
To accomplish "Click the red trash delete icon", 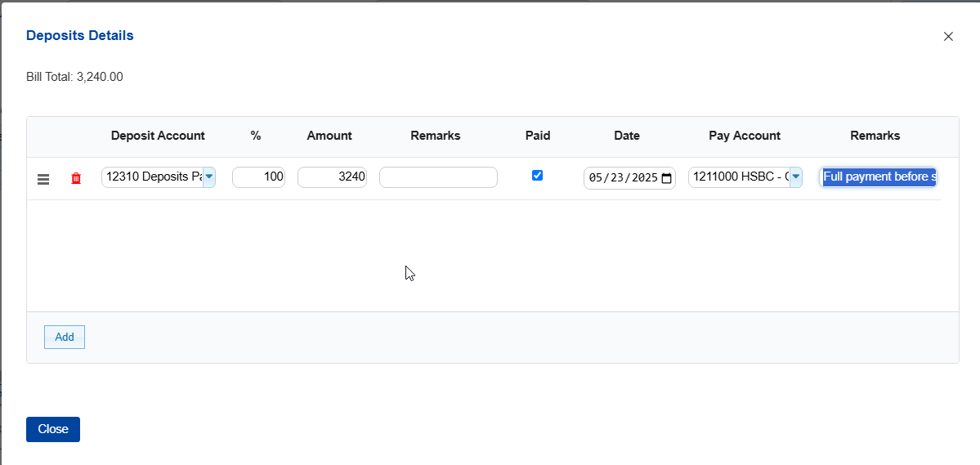I will pyautogui.click(x=76, y=178).
